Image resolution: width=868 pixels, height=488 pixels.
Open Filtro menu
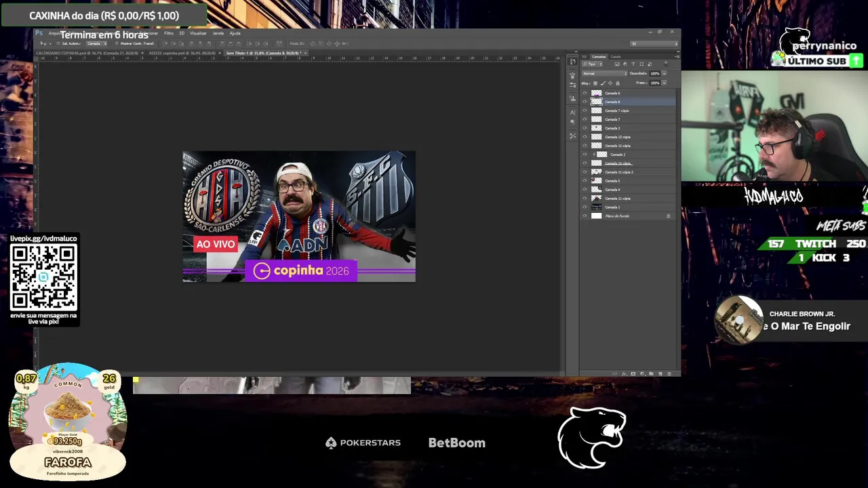pos(169,33)
